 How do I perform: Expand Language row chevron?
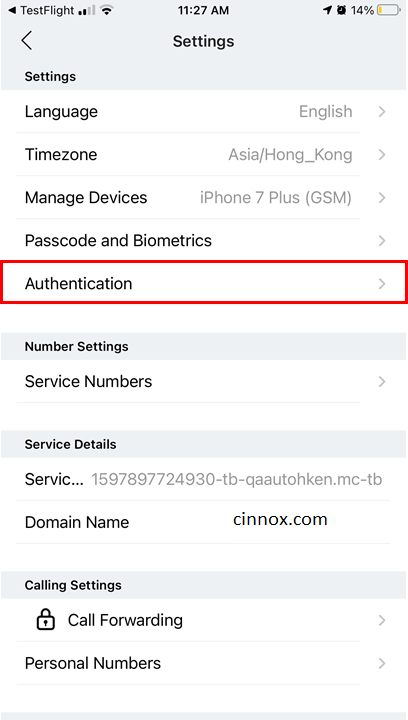tap(382, 112)
